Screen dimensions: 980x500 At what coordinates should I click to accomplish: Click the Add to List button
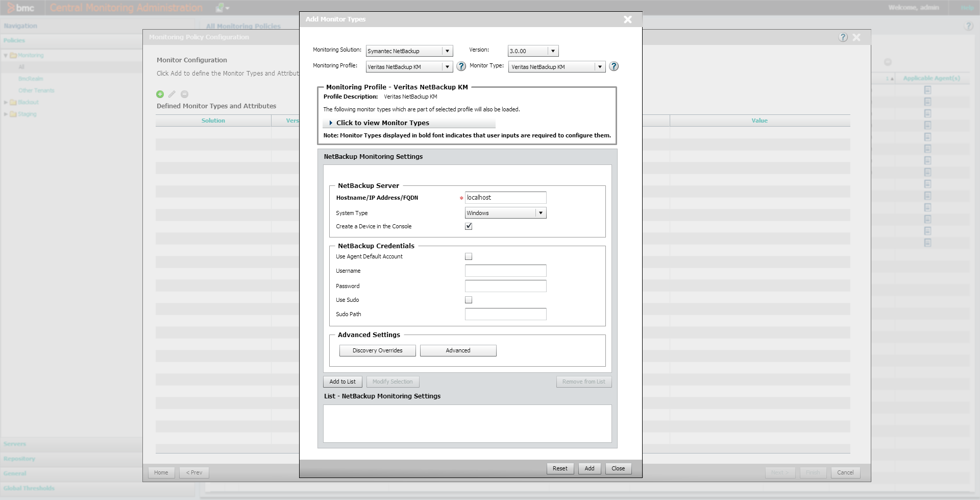342,382
